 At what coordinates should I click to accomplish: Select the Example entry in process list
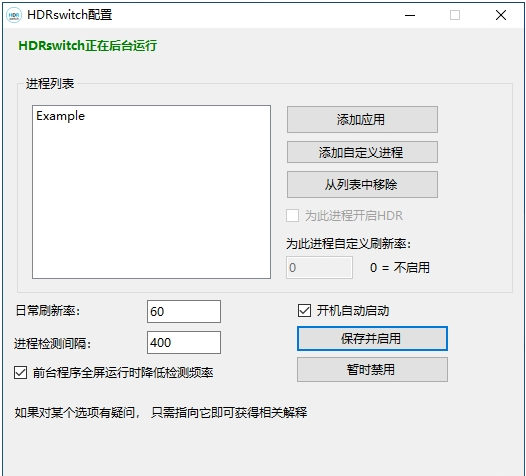(60, 116)
